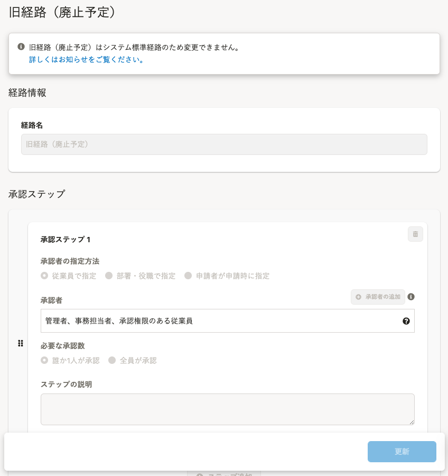The height and width of the screenshot is (476, 448).
Task: Select the 部署・役職で指定 radio button
Action: tap(109, 276)
